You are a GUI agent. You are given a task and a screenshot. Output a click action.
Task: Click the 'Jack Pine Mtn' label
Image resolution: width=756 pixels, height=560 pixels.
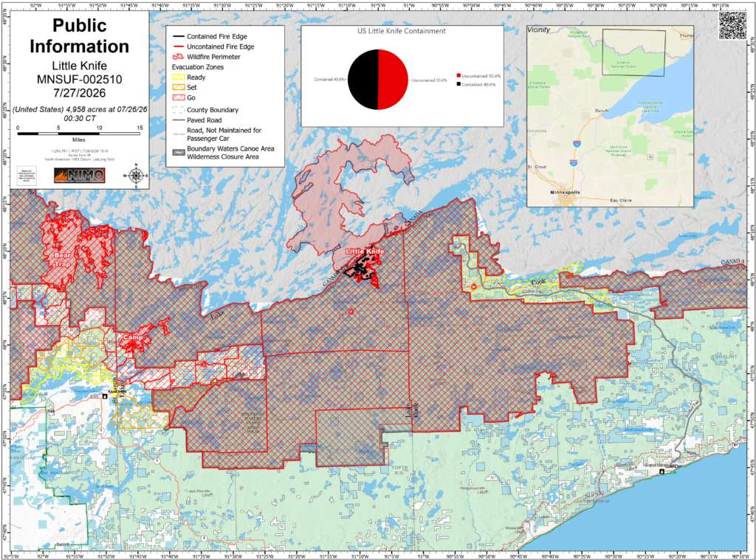(199, 493)
